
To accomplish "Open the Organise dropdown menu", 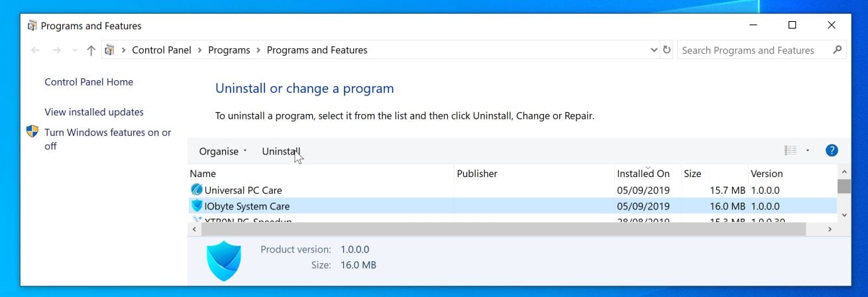I will point(223,151).
